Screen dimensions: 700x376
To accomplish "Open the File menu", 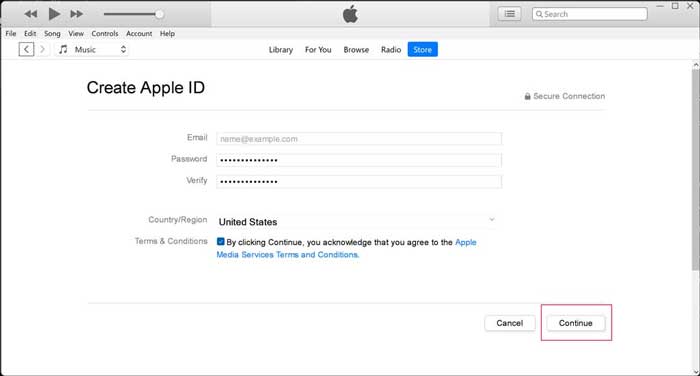I will pos(11,33).
